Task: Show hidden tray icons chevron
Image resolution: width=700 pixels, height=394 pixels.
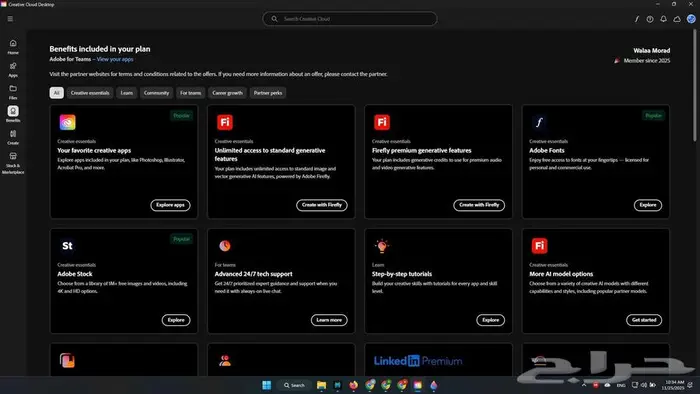Action: click(584, 385)
